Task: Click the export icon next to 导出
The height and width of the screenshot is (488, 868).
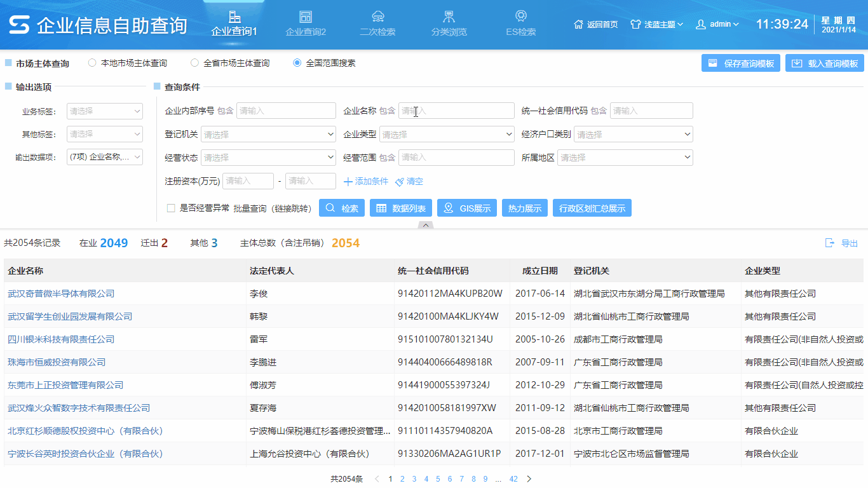Action: tap(829, 243)
